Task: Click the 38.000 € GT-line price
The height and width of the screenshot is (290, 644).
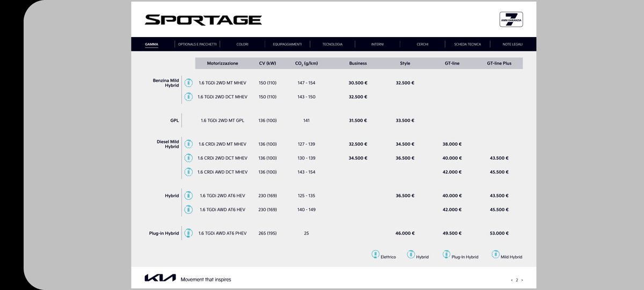Action: 452,144
